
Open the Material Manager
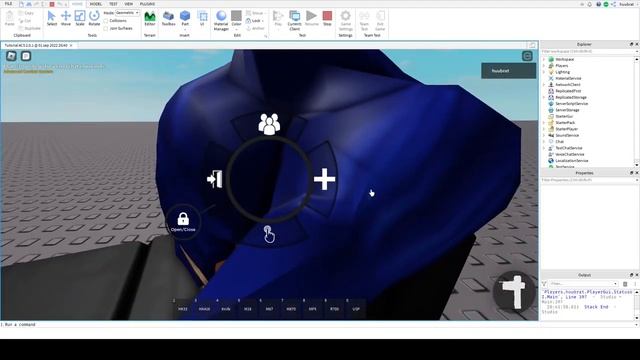point(221,20)
